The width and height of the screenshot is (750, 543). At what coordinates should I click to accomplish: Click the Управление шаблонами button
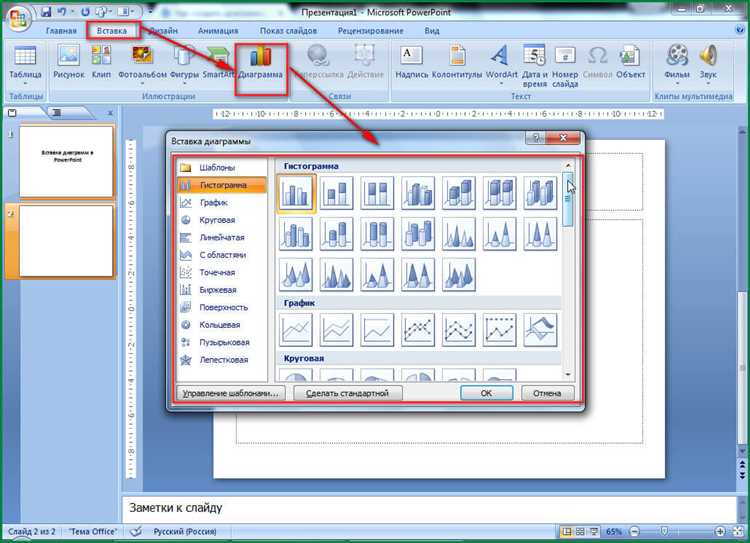[x=231, y=393]
